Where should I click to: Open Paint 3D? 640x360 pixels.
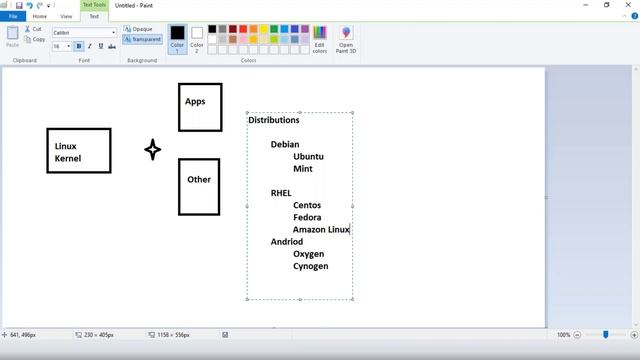tap(346, 39)
